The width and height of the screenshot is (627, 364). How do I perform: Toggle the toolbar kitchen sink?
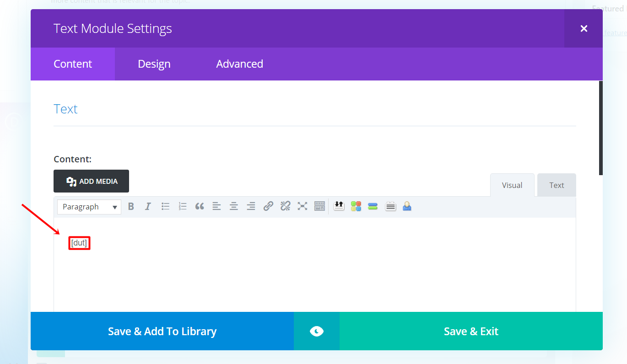(319, 207)
